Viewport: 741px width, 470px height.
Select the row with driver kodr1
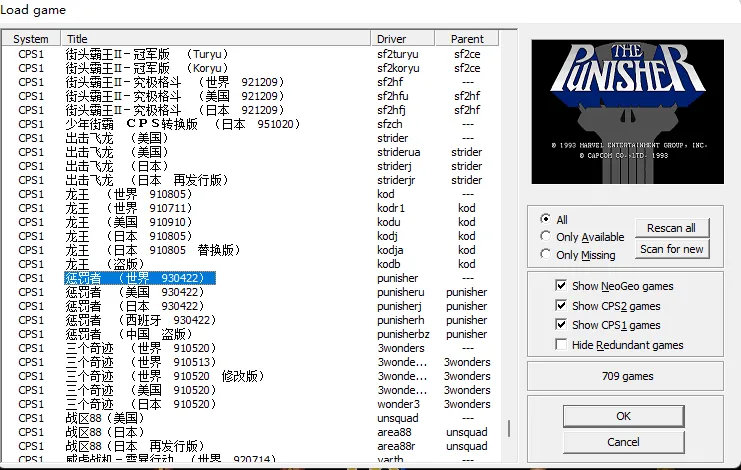(x=250, y=208)
